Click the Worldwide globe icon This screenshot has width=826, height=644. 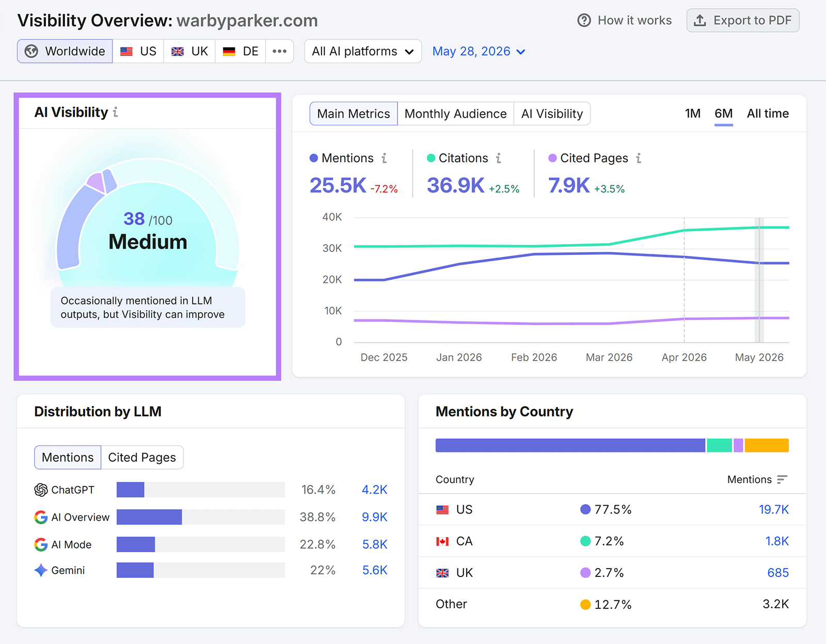click(x=31, y=51)
